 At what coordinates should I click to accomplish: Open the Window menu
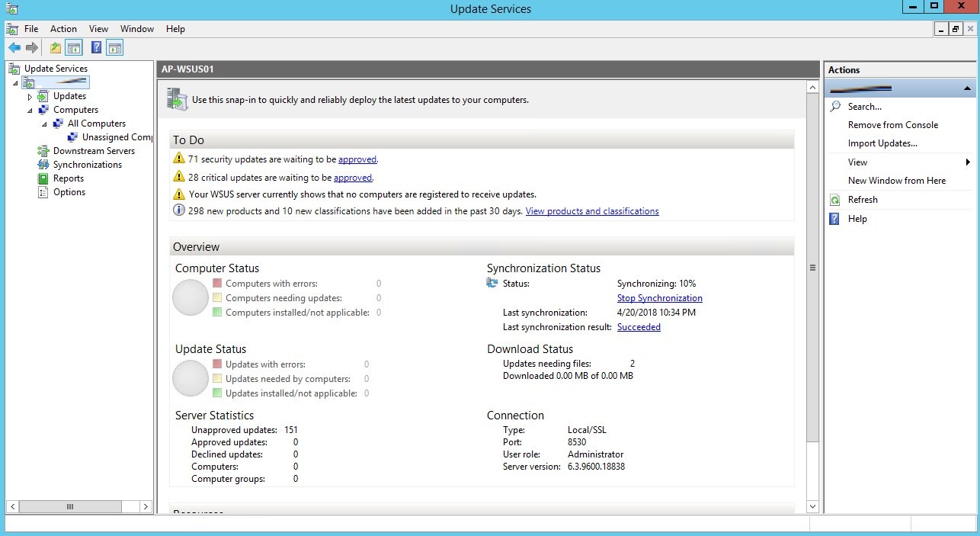(x=136, y=29)
